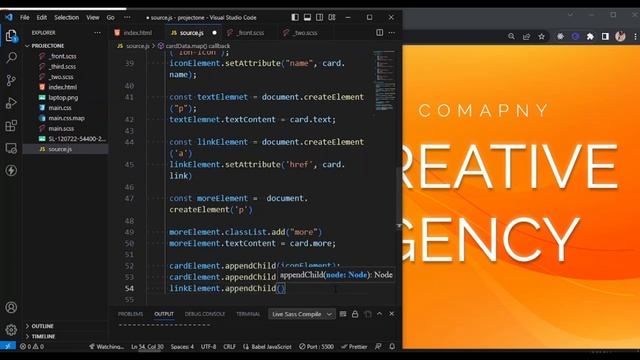This screenshot has width=640, height=360.
Task: Click Port : 5500 live server item
Action: pyautogui.click(x=316, y=347)
